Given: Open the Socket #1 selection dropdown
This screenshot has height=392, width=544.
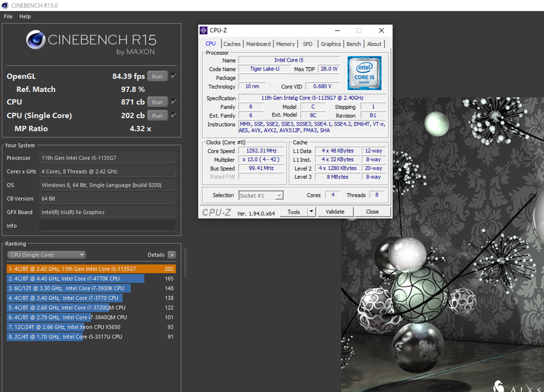Looking at the screenshot, I should (x=261, y=195).
